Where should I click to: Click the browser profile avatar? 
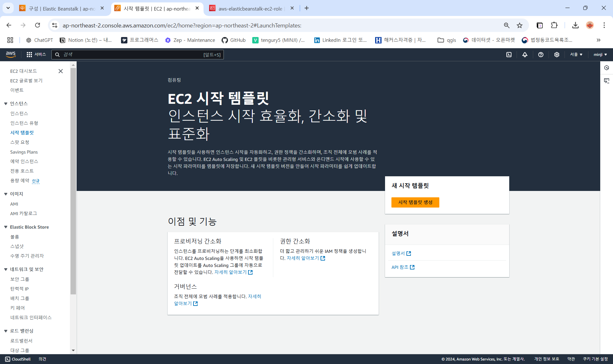pos(590,25)
